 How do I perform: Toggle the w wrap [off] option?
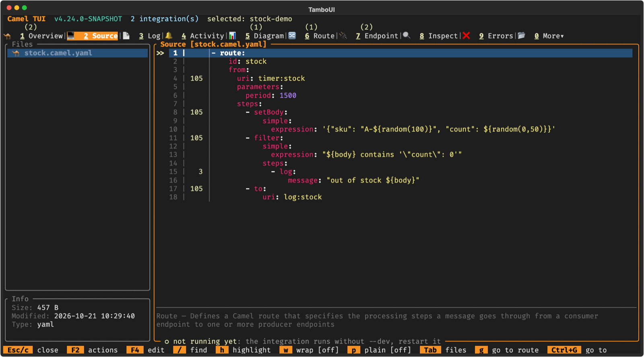(x=310, y=350)
